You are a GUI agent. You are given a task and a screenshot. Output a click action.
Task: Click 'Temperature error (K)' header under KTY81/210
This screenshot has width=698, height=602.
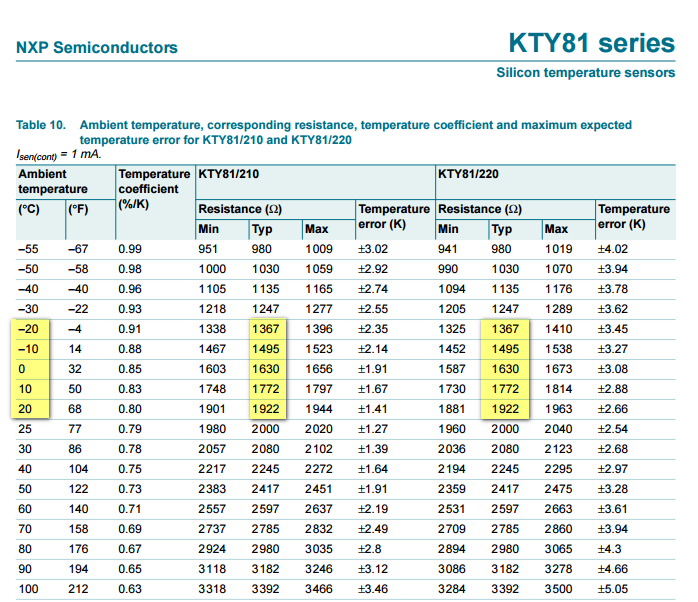pyautogui.click(x=394, y=216)
